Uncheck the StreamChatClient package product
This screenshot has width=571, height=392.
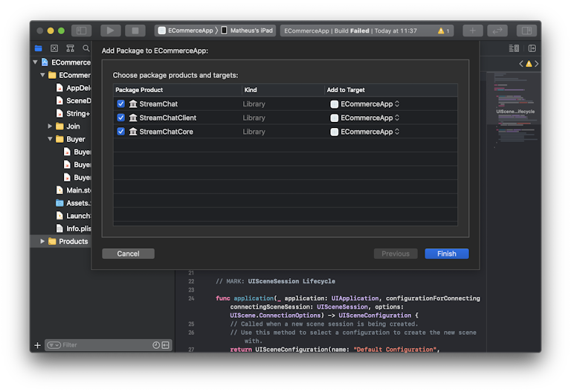pos(121,118)
